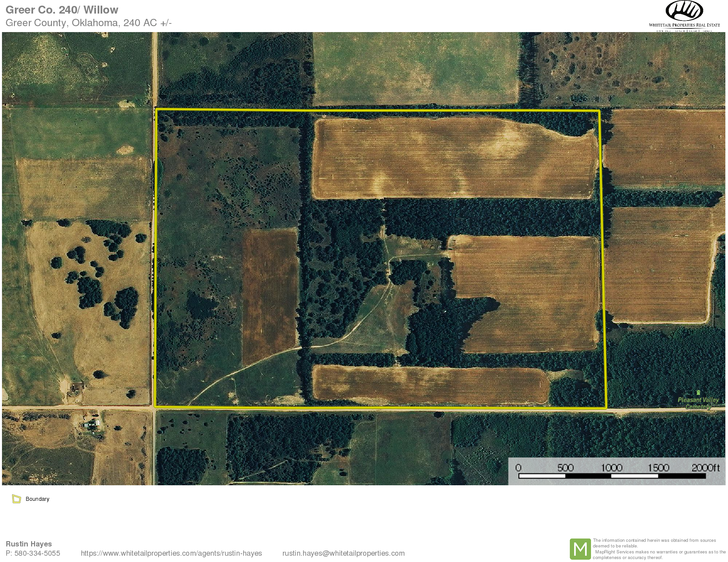Click the green MapRight M logo
Viewport: 728px width, 562px height.
(x=580, y=549)
